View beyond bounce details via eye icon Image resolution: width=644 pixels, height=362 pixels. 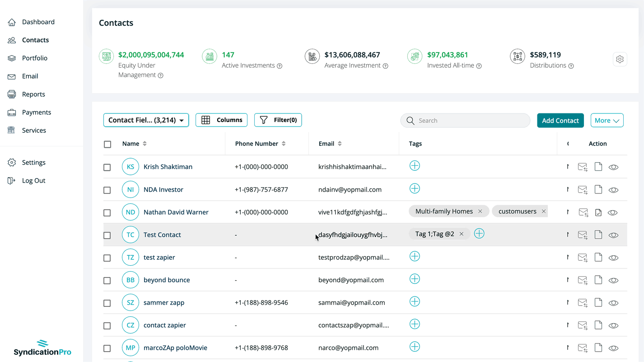pos(613,280)
